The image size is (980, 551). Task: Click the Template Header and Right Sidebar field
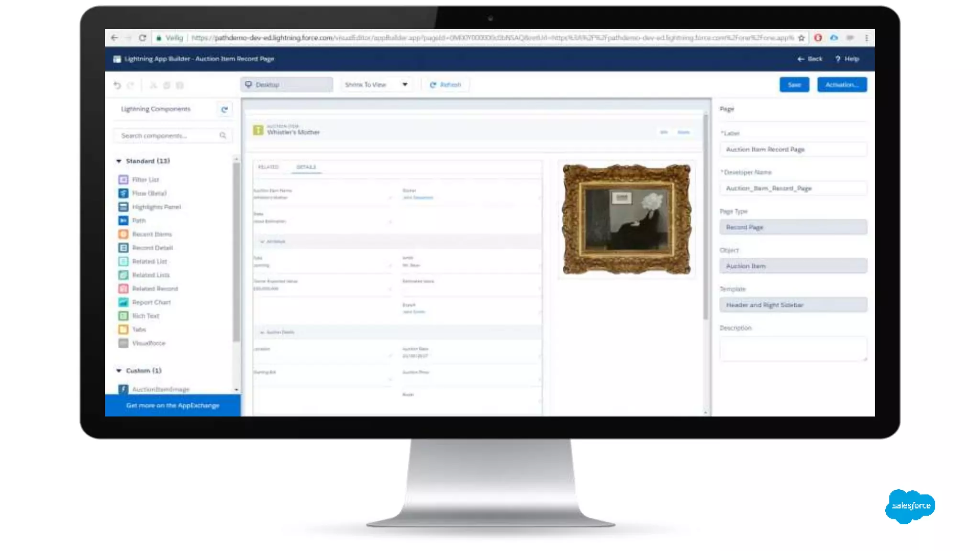coord(793,305)
